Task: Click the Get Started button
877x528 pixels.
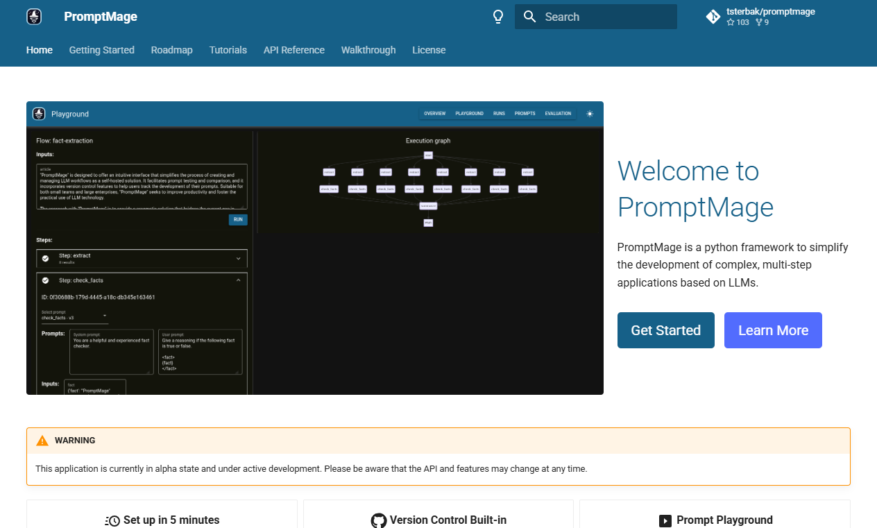Action: pos(666,330)
